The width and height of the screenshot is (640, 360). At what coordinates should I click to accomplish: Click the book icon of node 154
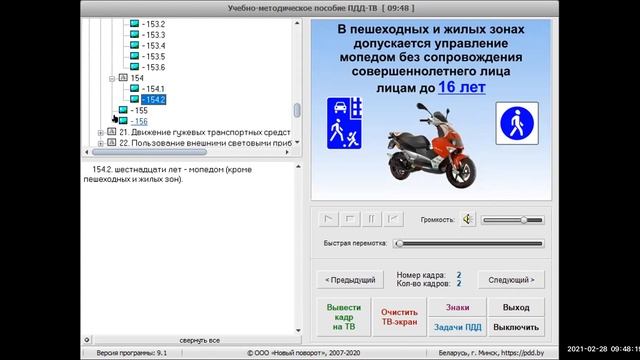[x=123, y=77]
